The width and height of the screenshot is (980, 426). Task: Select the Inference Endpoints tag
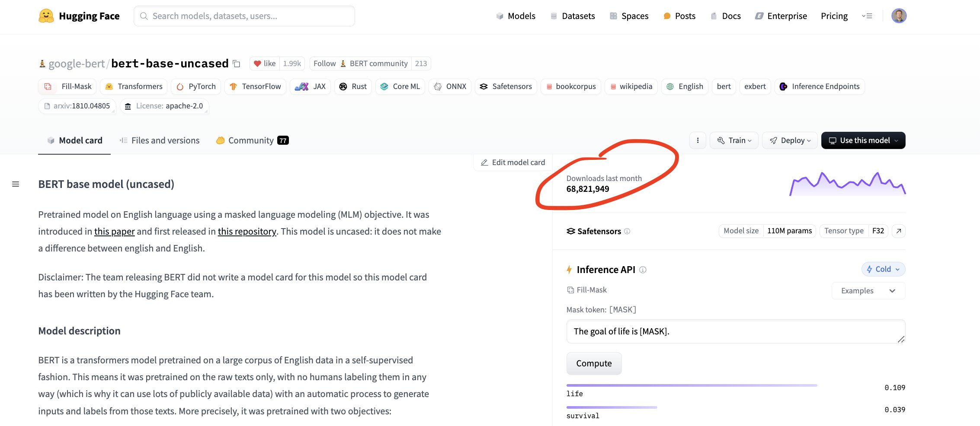820,86
